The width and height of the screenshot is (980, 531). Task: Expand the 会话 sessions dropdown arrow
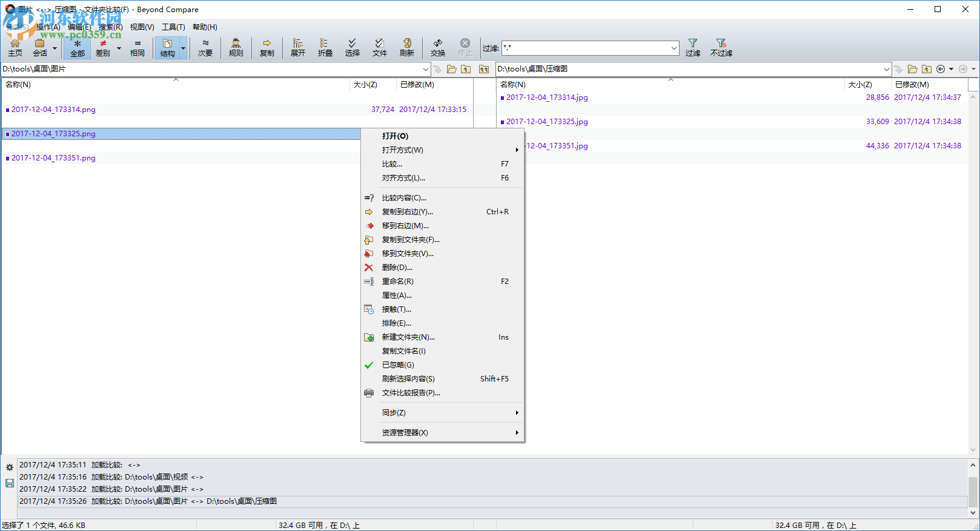coord(55,48)
